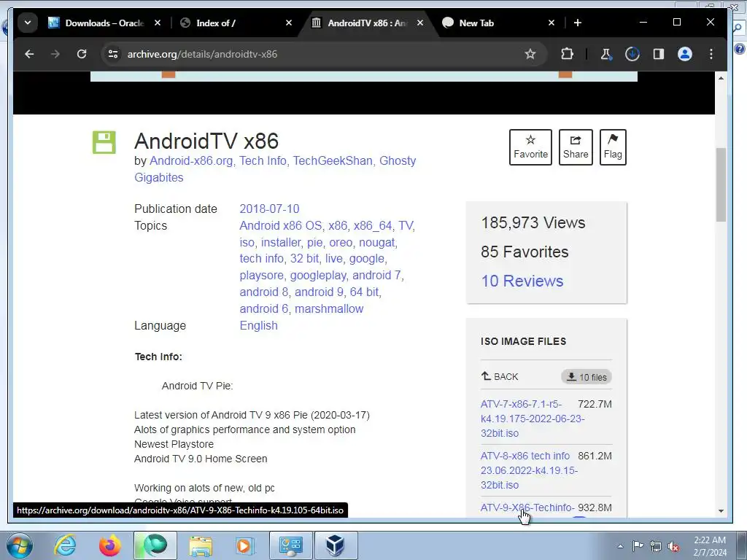Open the Windows Start menu orb
Viewport: 747px width, 560px height.
pyautogui.click(x=18, y=545)
